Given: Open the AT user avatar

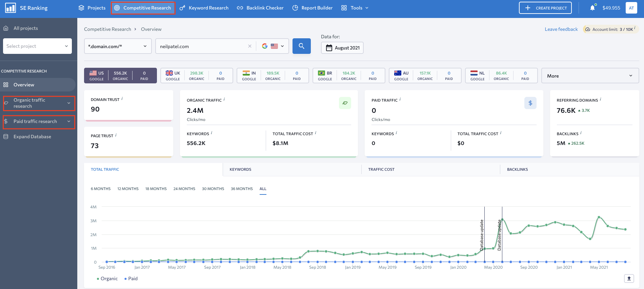Looking at the screenshot, I should pos(631,8).
